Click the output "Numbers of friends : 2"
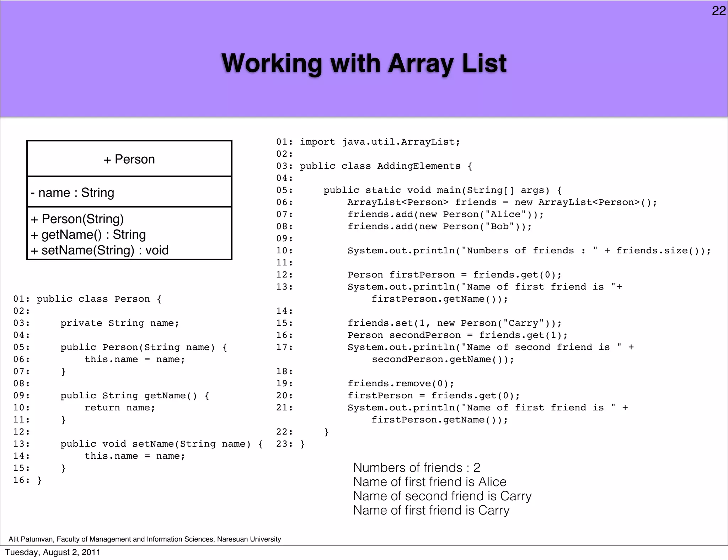The height and width of the screenshot is (560, 728). [x=417, y=468]
